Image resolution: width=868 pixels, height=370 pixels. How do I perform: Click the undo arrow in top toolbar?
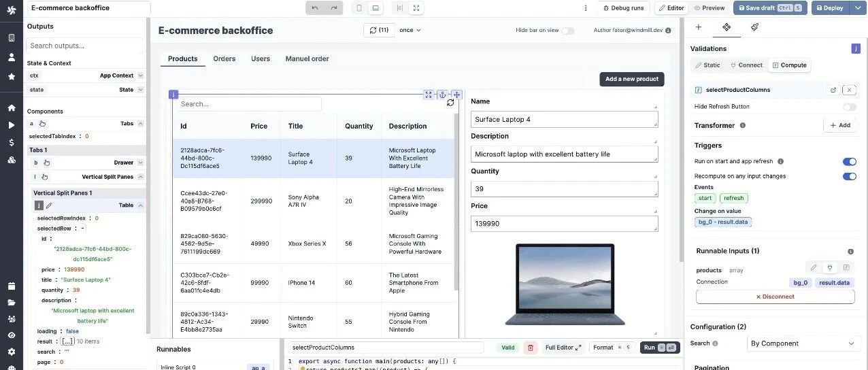pos(314,8)
